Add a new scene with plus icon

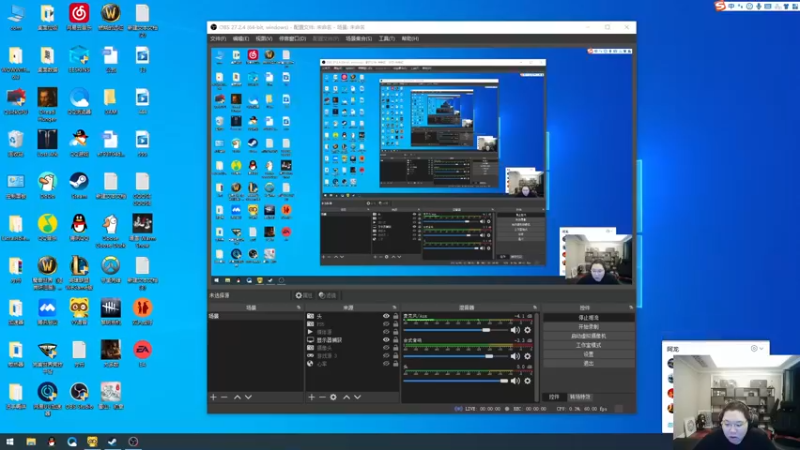(213, 397)
